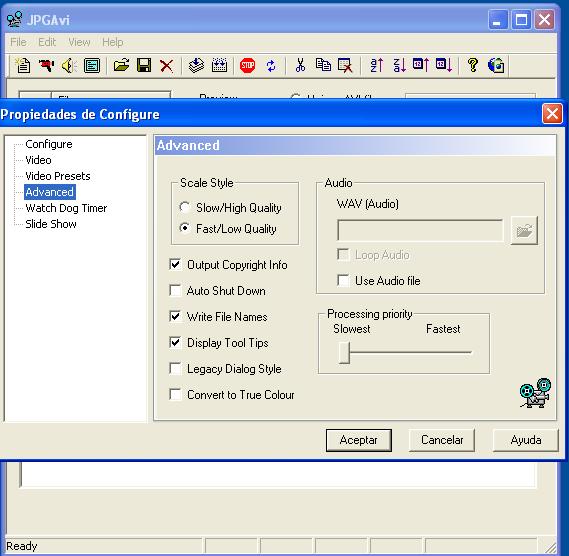Image resolution: width=569 pixels, height=556 pixels.
Task: Click the speaker audio toolbar icon
Action: (x=69, y=66)
